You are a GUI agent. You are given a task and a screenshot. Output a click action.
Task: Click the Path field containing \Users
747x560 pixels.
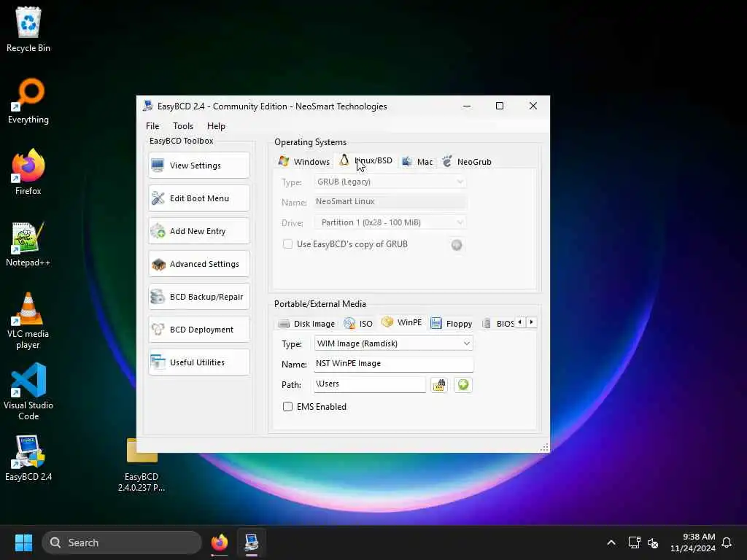(x=369, y=384)
